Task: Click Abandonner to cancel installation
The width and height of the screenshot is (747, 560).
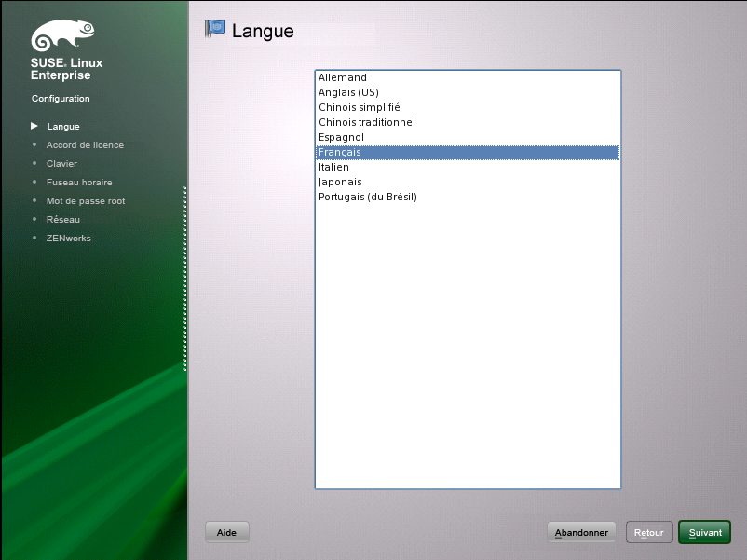Action: [x=581, y=531]
